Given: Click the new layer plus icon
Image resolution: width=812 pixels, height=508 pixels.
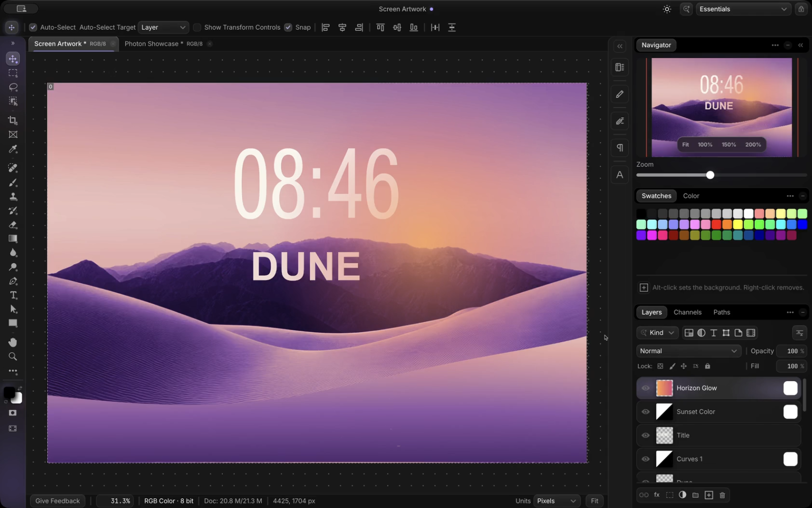Looking at the screenshot, I should coord(709,495).
